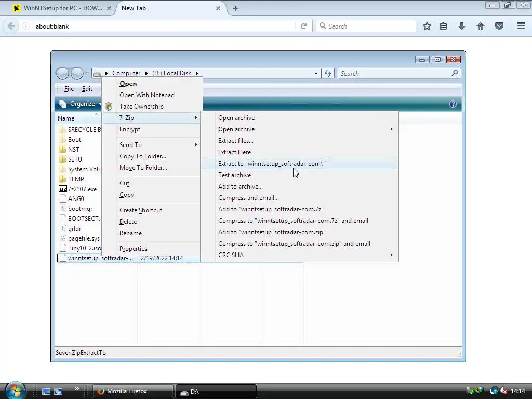Select Compress and email...
This screenshot has width=532, height=399.
[300, 198]
